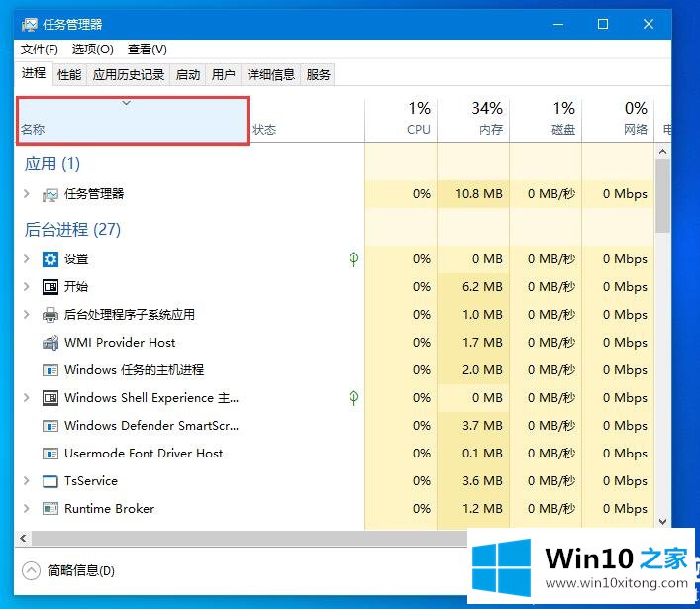The height and width of the screenshot is (609, 700).
Task: Select the Usermode Font Driver Host name
Action: [x=144, y=454]
